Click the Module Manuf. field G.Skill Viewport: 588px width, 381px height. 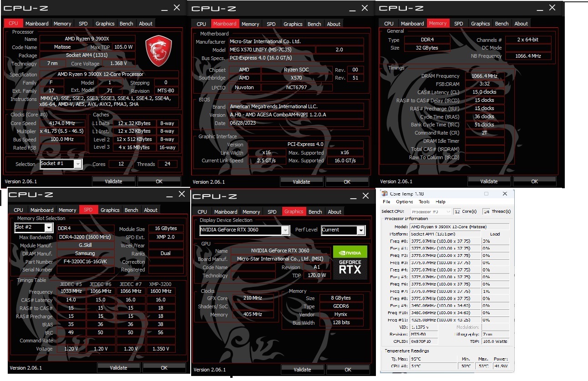click(x=85, y=245)
